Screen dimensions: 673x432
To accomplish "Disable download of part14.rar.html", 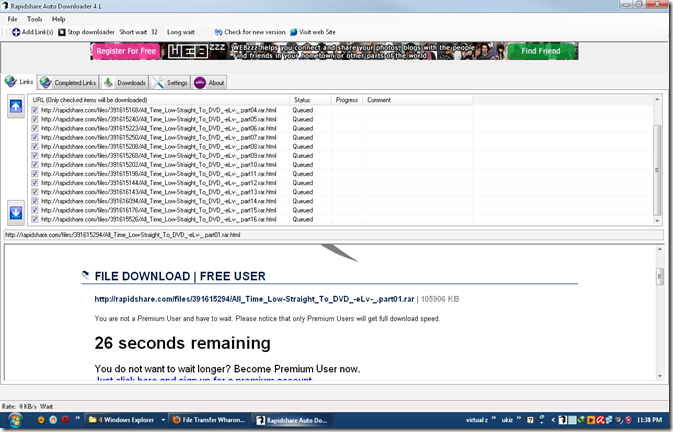I will 35,201.
